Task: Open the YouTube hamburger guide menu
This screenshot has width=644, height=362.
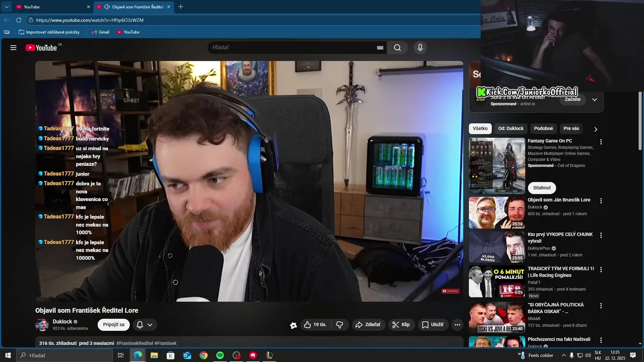Action: [x=14, y=48]
